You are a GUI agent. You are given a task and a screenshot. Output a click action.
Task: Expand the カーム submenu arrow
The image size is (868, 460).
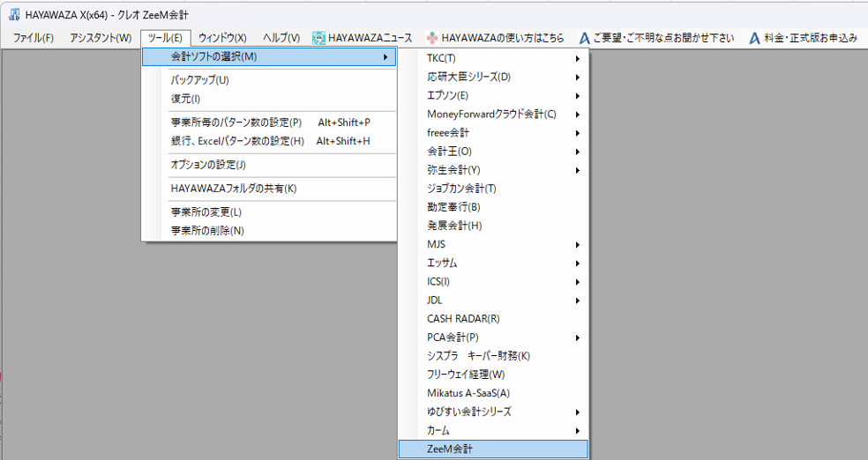coord(578,431)
